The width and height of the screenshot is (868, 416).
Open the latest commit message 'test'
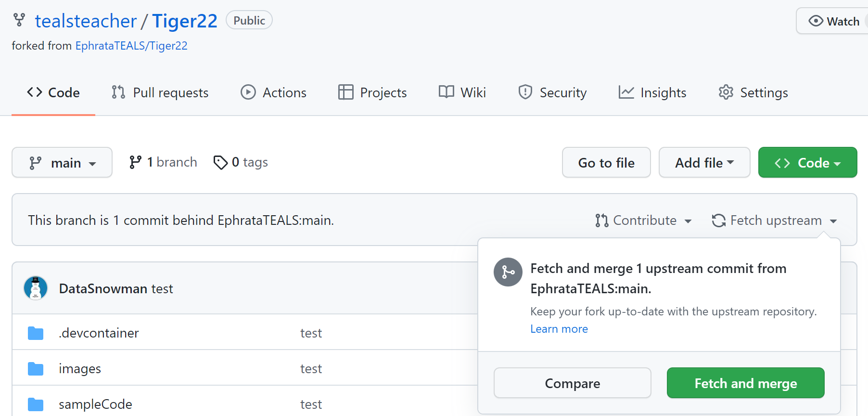coord(162,288)
